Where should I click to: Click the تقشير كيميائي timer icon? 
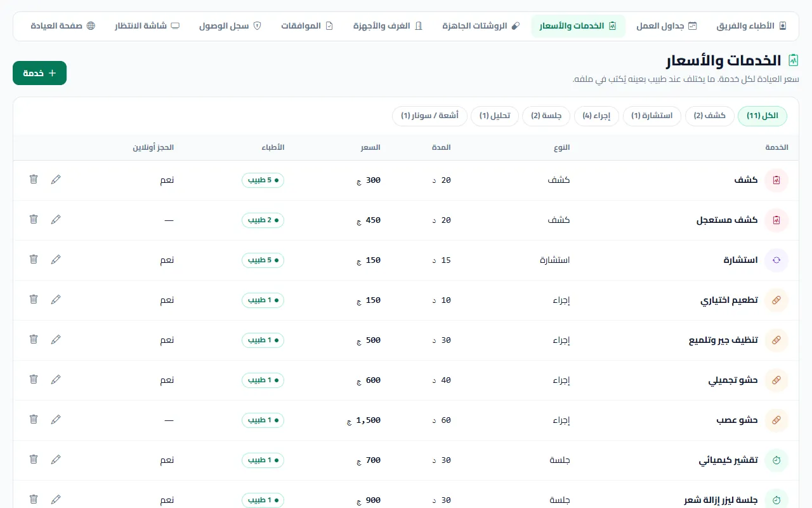[776, 460]
